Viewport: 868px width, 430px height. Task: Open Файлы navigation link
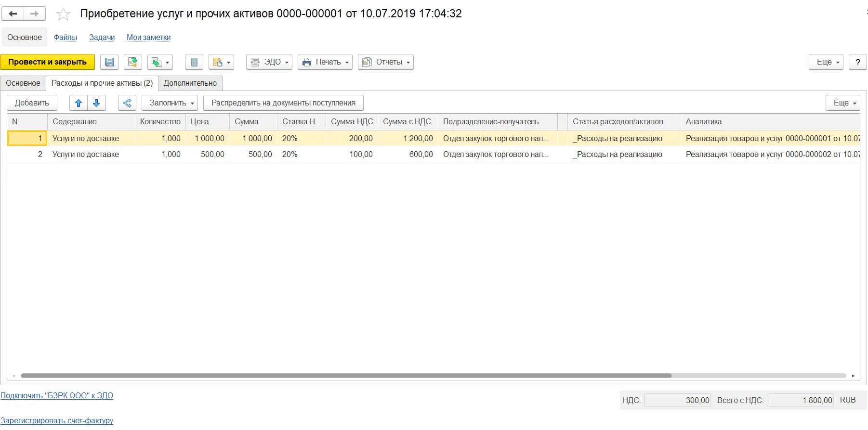pos(66,38)
